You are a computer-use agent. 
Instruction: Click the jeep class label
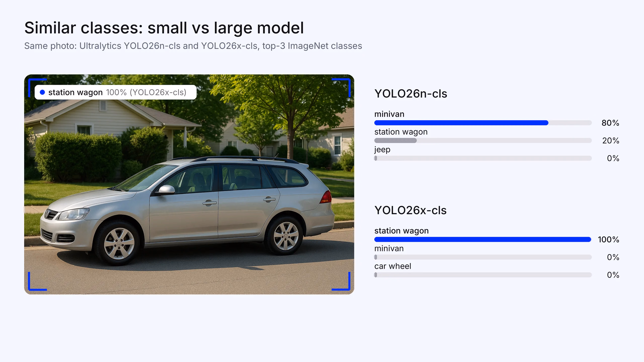[382, 150]
